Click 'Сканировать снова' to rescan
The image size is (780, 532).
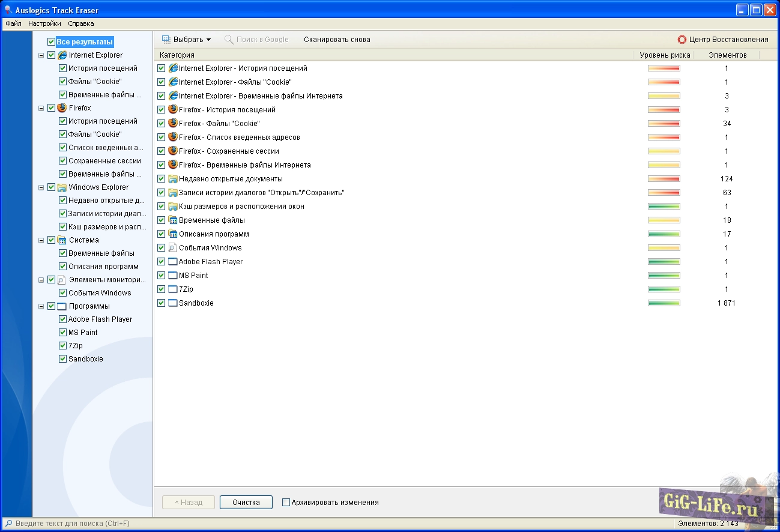(337, 40)
